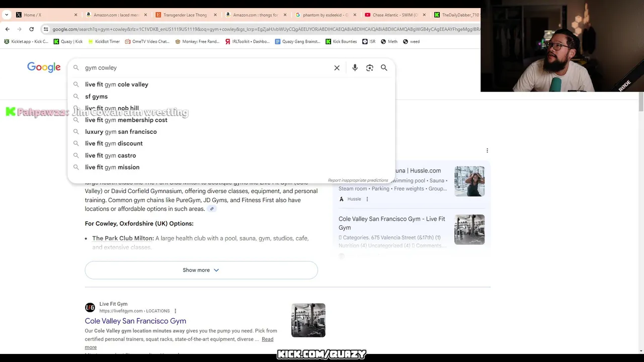
Task: Open The Park Club Milton link
Action: tap(123, 238)
